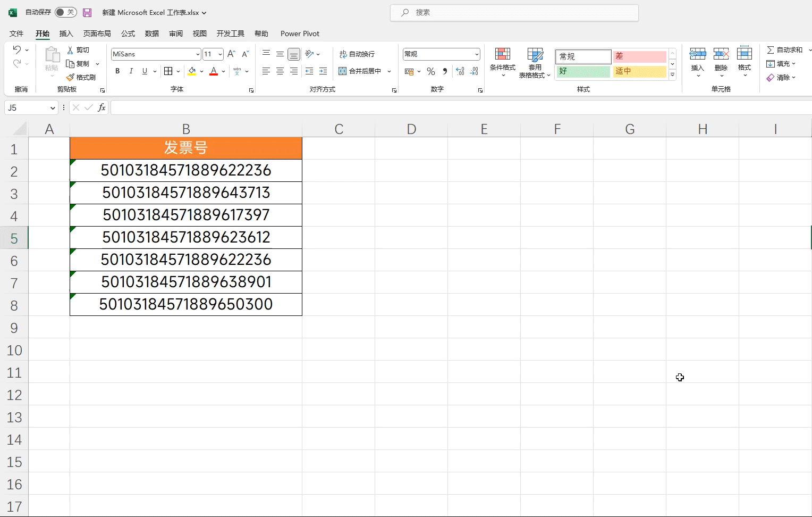Toggle Bold formatting
The height and width of the screenshot is (517, 812).
[x=117, y=71]
